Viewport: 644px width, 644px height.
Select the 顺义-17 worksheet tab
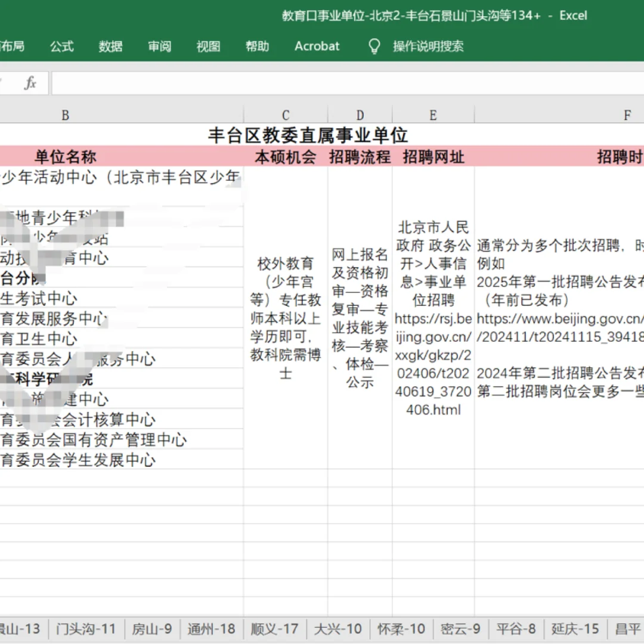pyautogui.click(x=274, y=628)
